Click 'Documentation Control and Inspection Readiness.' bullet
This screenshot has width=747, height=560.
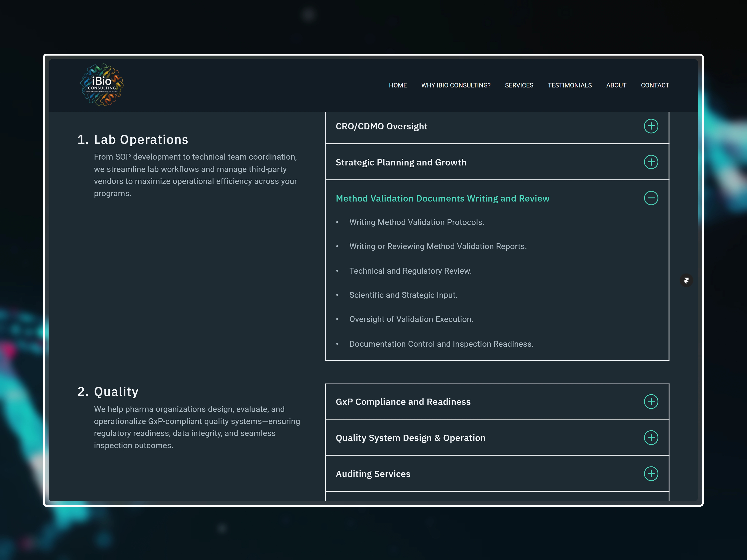441,344
